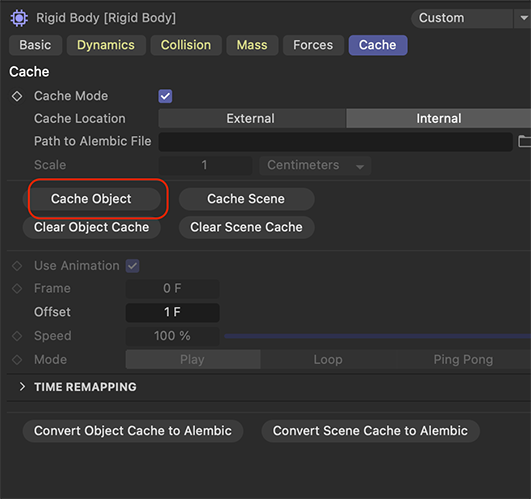The width and height of the screenshot is (531, 499).
Task: Set Cache Location to Internal
Action: 438,118
